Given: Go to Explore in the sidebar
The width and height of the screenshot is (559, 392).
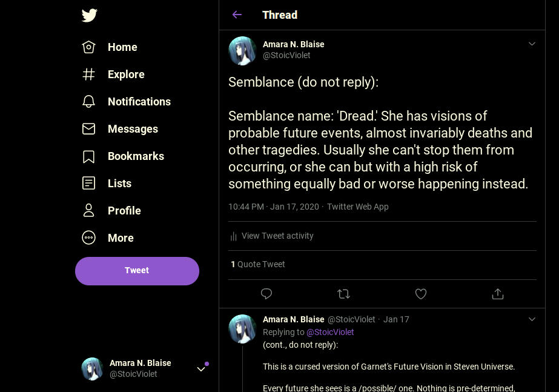Looking at the screenshot, I should 126,75.
